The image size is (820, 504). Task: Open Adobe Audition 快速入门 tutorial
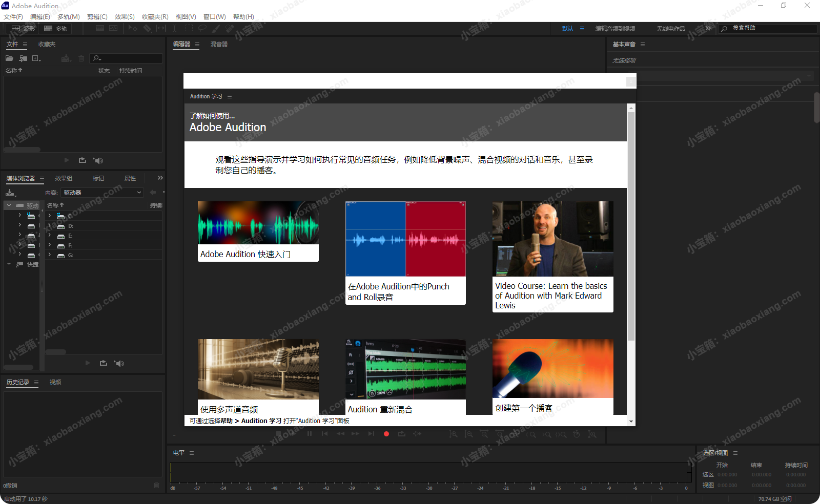coord(258,231)
